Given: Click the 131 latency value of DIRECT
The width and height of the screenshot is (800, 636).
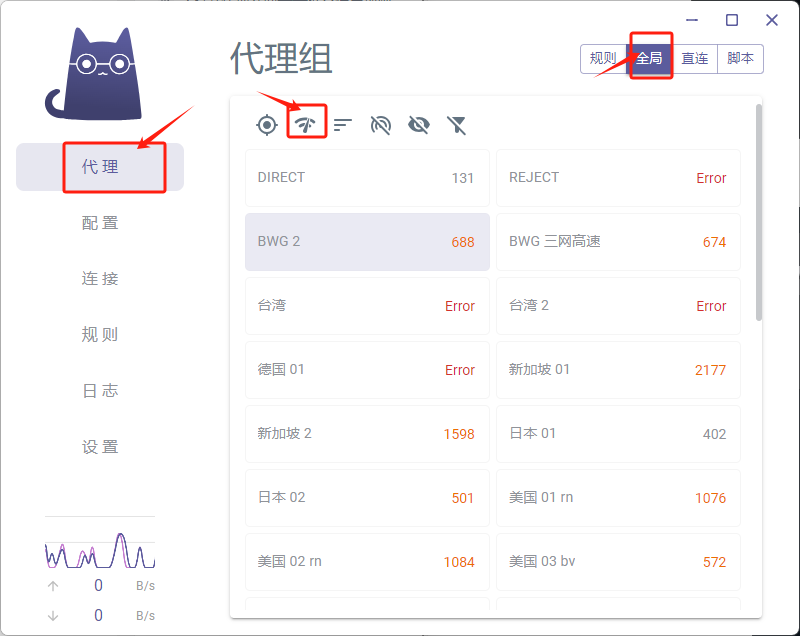Looking at the screenshot, I should pyautogui.click(x=463, y=178).
